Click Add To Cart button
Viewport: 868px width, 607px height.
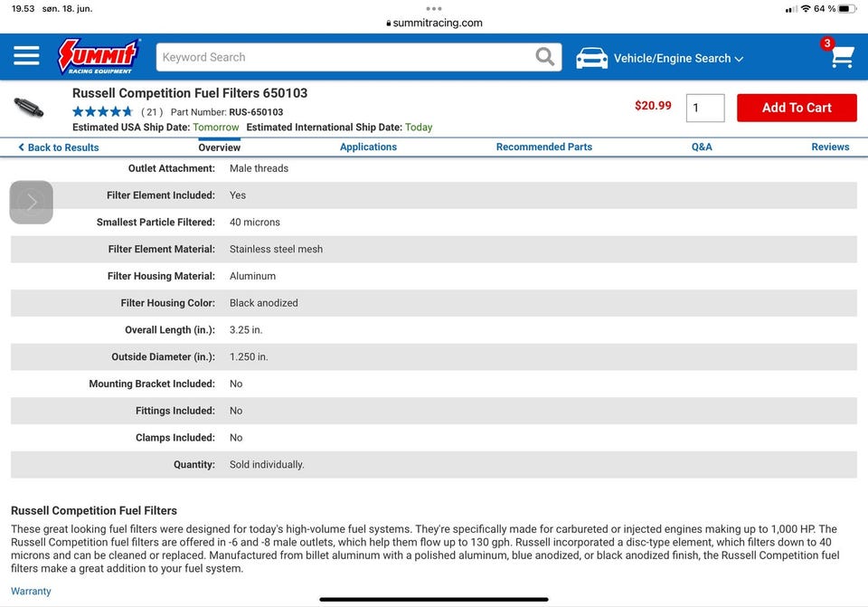[797, 108]
